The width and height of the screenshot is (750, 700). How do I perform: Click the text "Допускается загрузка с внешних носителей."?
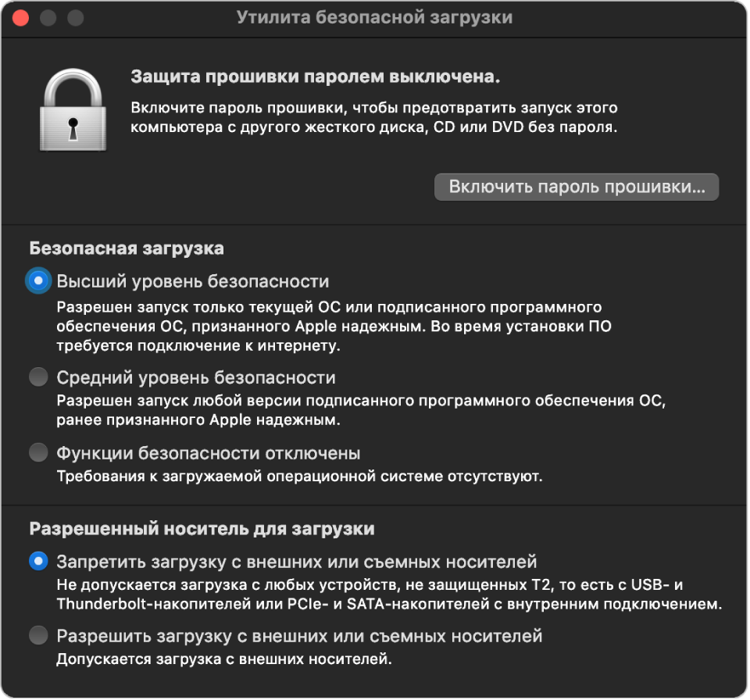click(x=223, y=659)
